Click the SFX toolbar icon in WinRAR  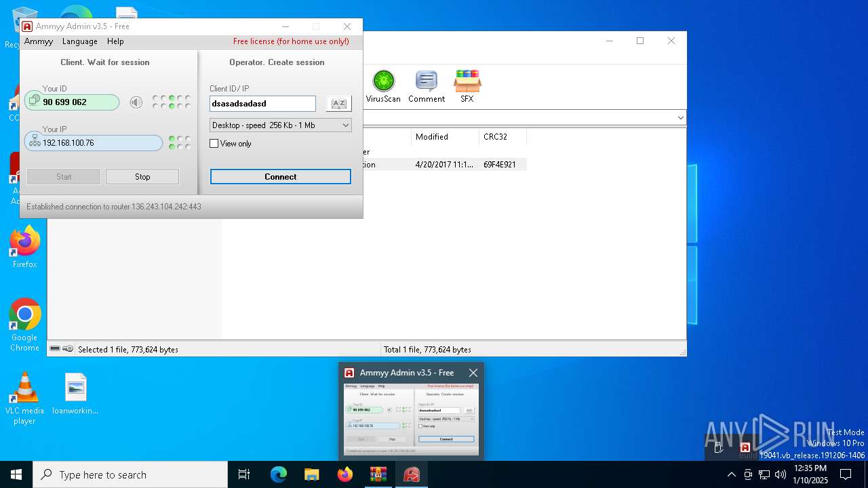pos(467,86)
